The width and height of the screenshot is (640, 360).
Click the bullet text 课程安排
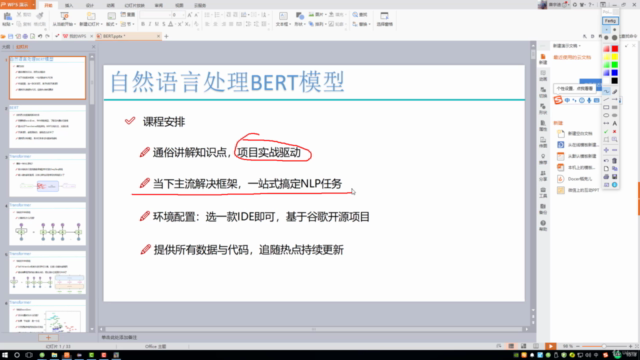[x=164, y=122]
